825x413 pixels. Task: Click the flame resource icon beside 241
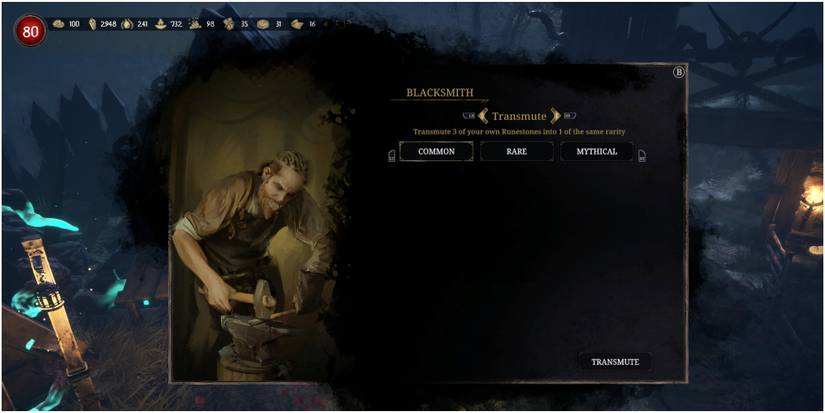pyautogui.click(x=127, y=24)
